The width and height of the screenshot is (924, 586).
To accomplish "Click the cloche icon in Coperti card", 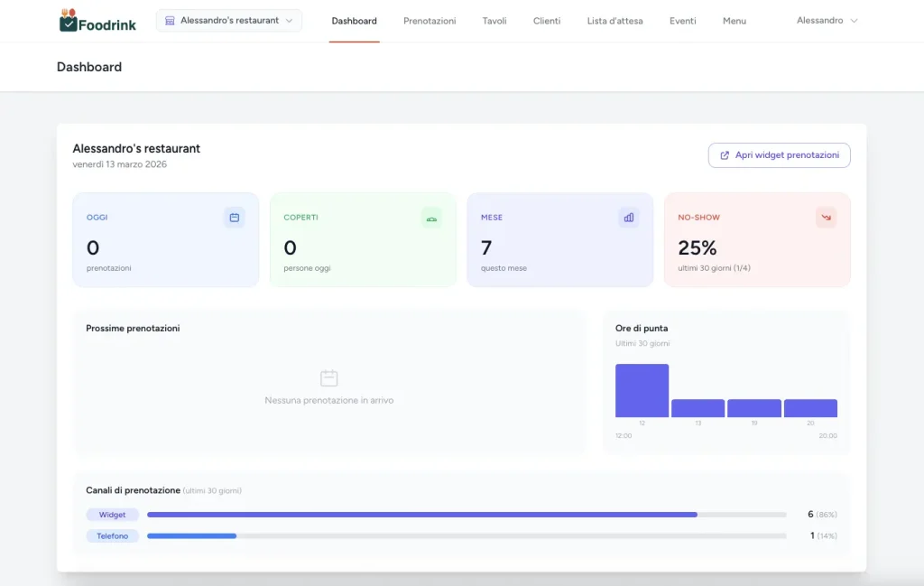I will point(431,218).
